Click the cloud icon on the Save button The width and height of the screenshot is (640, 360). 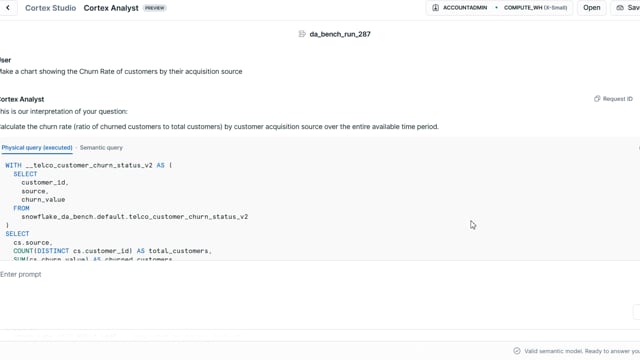click(620, 8)
